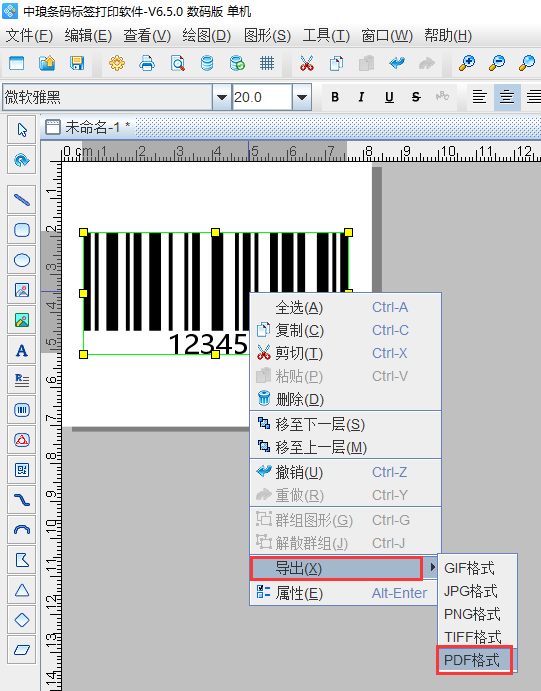Viewport: 541px width, 691px height.
Task: Click the print icon
Action: point(147,63)
